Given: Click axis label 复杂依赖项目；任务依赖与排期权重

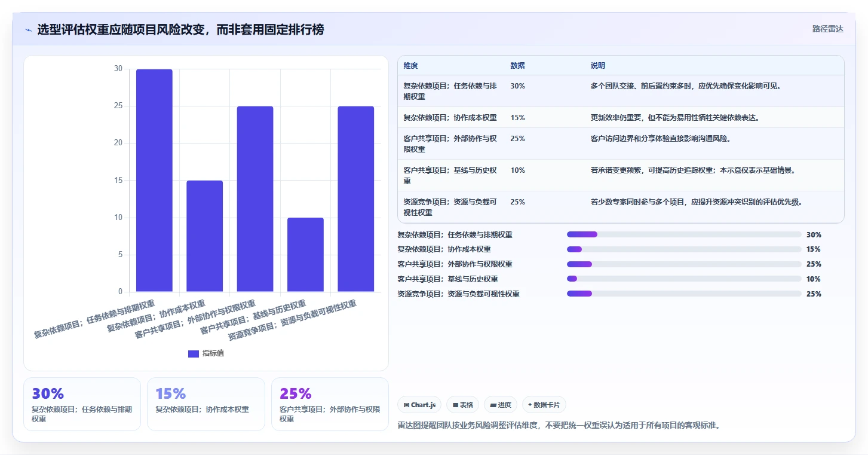Looking at the screenshot, I should (94, 319).
